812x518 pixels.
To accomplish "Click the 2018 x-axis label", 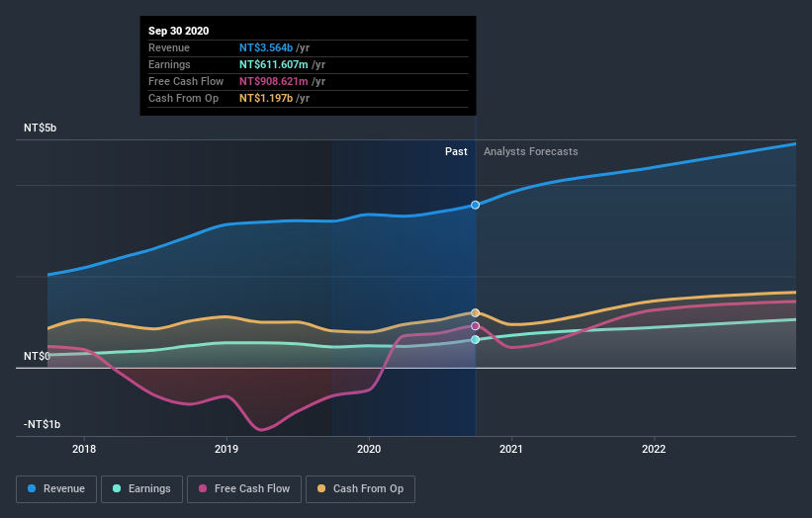I will [x=84, y=449].
